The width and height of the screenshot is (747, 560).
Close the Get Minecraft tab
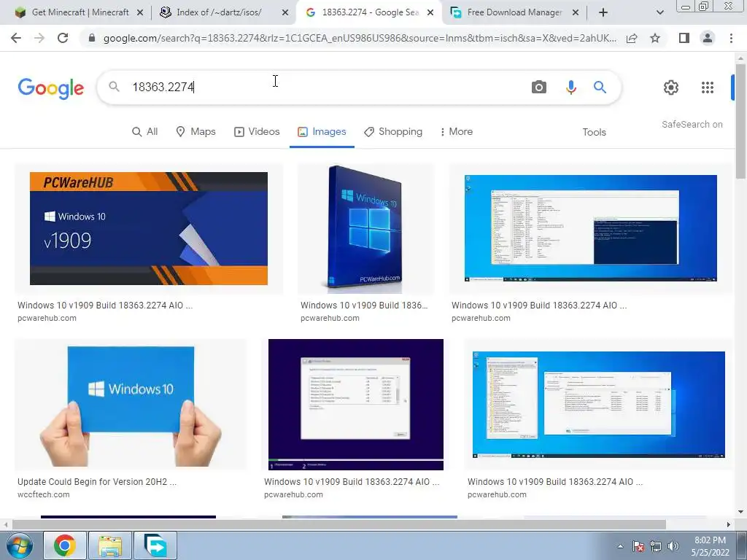140,12
